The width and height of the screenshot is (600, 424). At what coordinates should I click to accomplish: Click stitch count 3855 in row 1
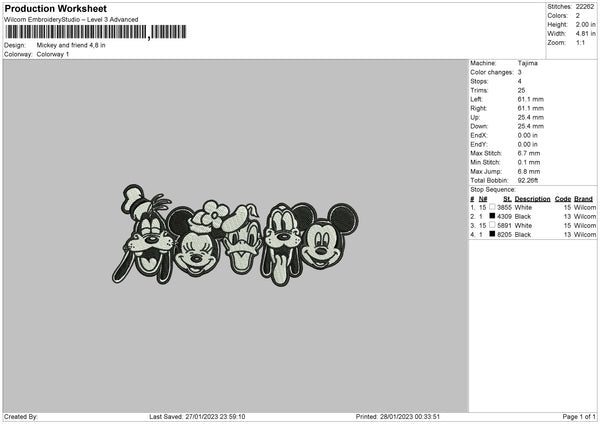(504, 208)
